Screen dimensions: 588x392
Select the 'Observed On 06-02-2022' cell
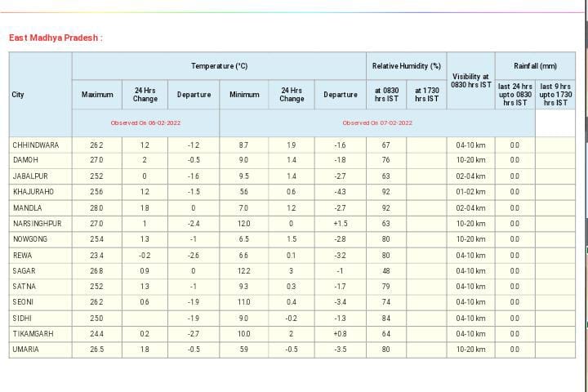[x=145, y=122]
